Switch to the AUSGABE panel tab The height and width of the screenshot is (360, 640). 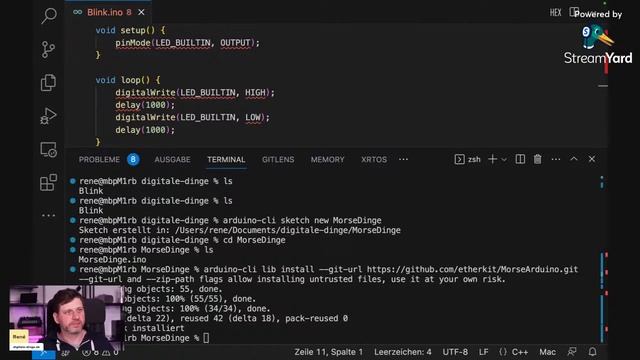(x=172, y=160)
